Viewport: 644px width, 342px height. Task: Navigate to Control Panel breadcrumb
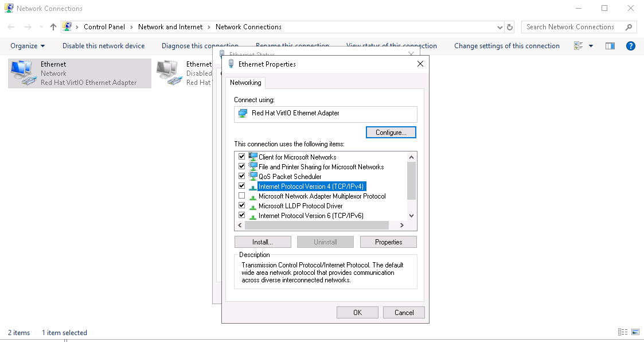[x=104, y=27]
